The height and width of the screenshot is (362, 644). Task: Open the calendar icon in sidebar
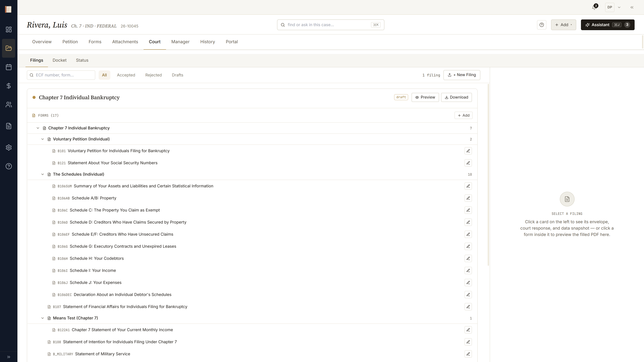9,67
